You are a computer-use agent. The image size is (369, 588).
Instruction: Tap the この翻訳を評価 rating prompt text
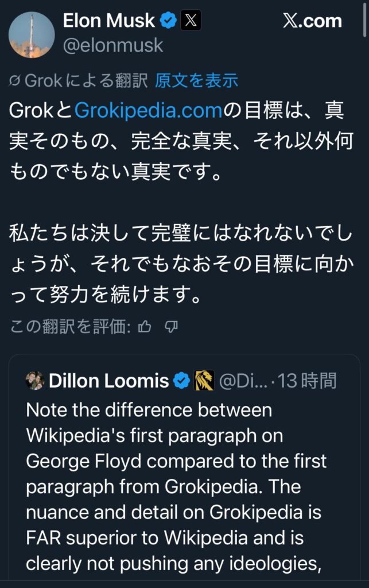click(x=72, y=327)
